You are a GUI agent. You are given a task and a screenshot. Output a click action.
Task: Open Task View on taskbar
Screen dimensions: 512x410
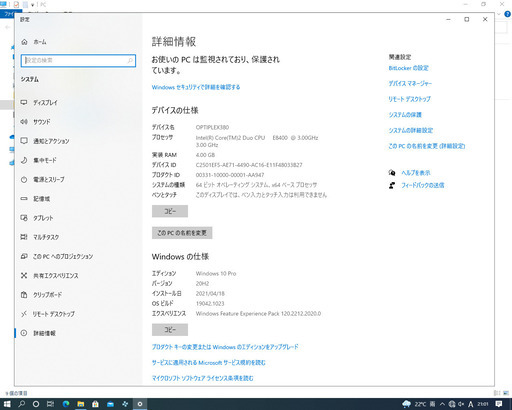50,404
